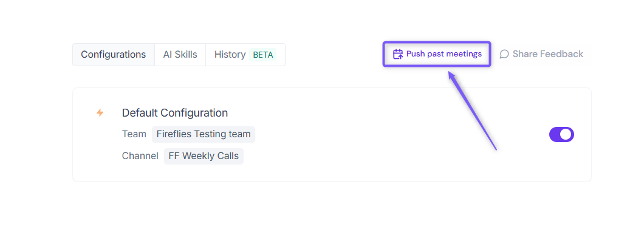This screenshot has width=644, height=252.
Task: Click the purple highlight border around Push past meetings
Action: [437, 43]
